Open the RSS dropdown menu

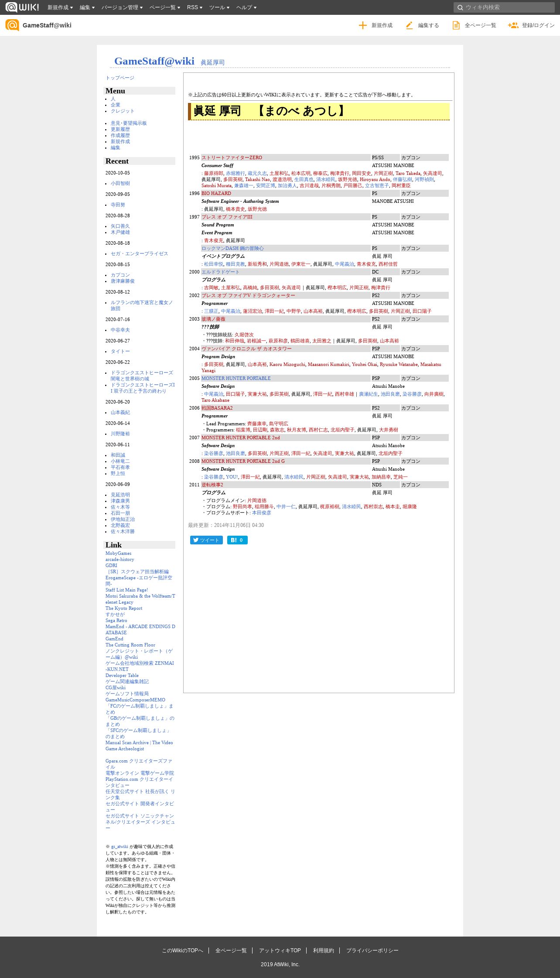click(195, 7)
